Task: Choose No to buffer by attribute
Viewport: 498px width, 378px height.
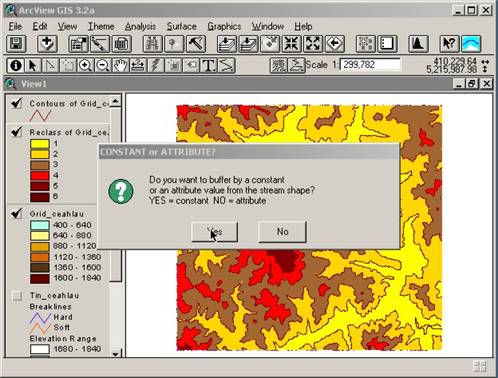Action: pyautogui.click(x=282, y=232)
